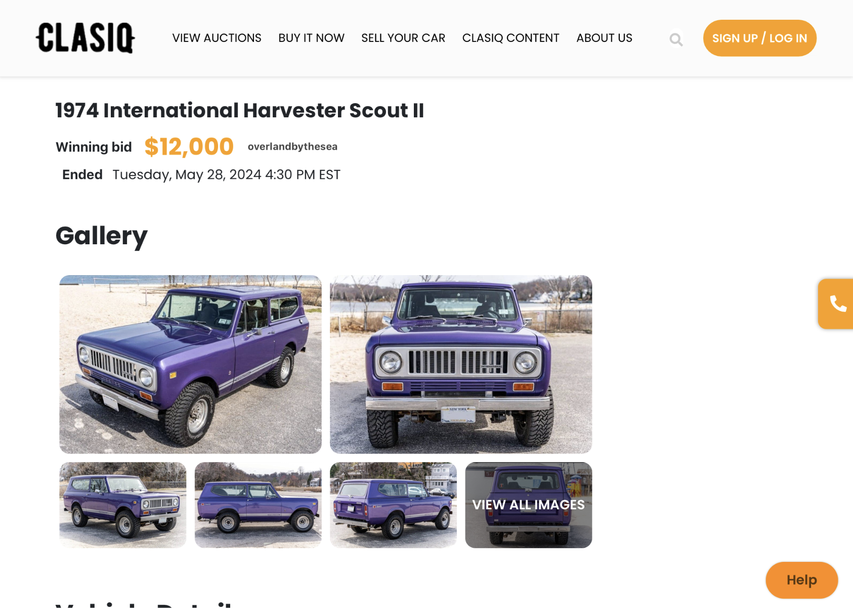Open the search magnifier icon
This screenshot has height=616, width=853.
tap(676, 39)
